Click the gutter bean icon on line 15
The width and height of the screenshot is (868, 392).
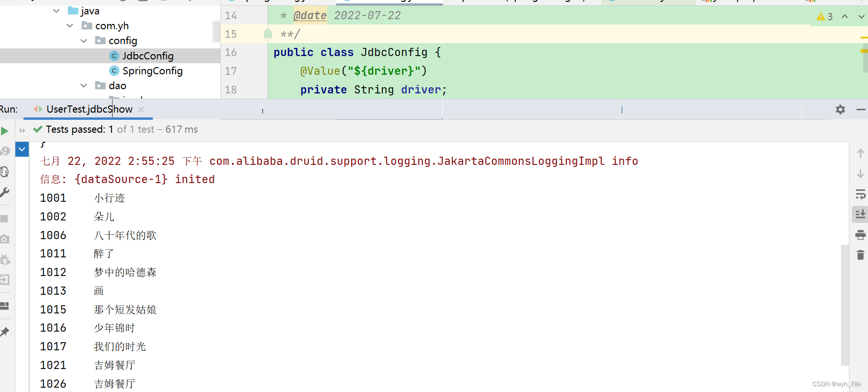point(268,34)
